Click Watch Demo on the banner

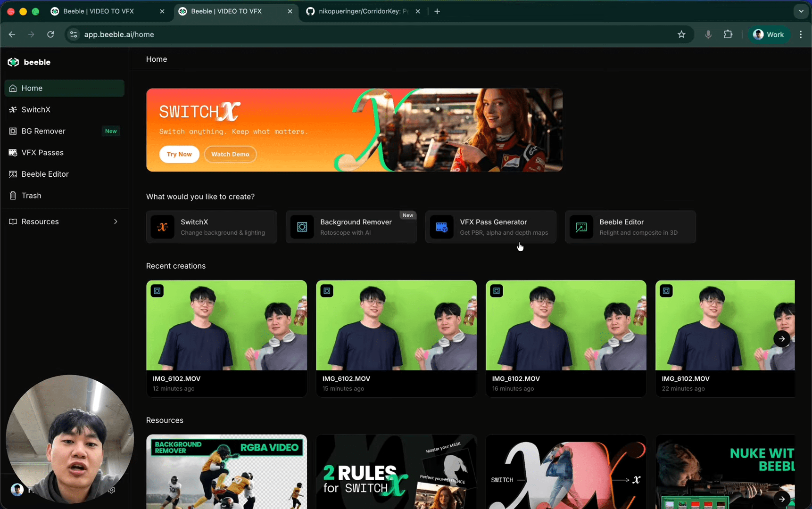coord(230,154)
